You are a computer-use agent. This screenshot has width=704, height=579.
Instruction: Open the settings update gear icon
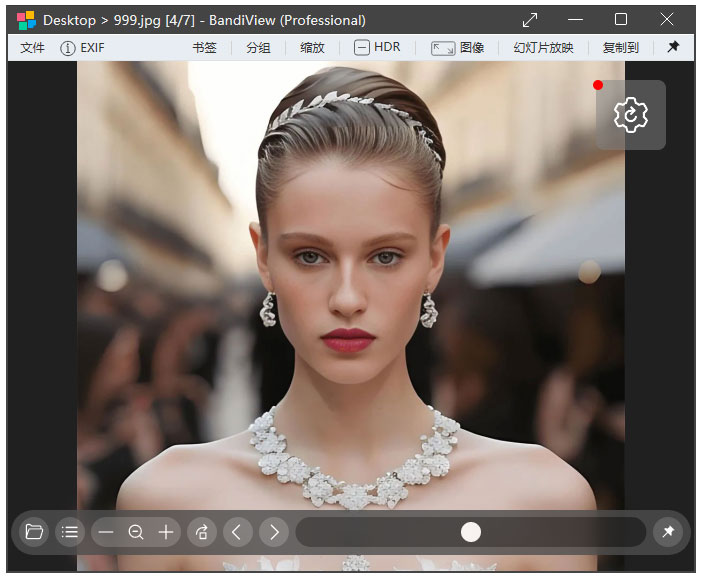(631, 115)
